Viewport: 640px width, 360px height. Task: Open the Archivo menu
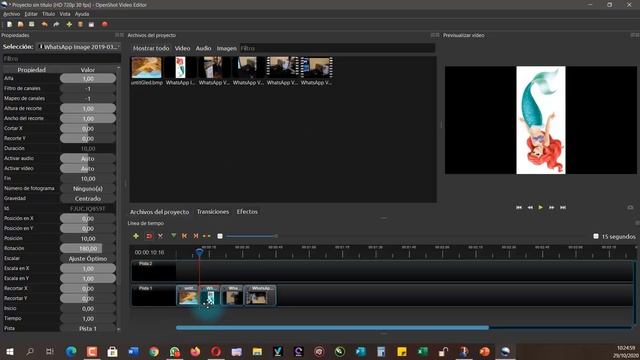(11, 14)
